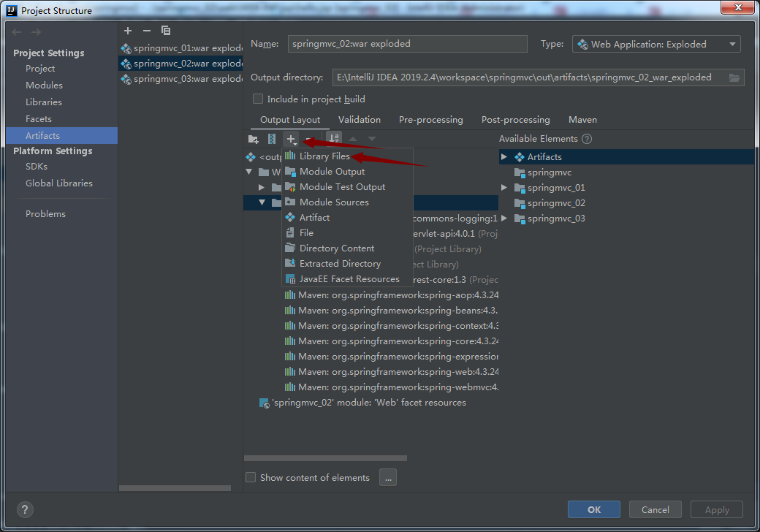Go forward with the right arrow

36,32
